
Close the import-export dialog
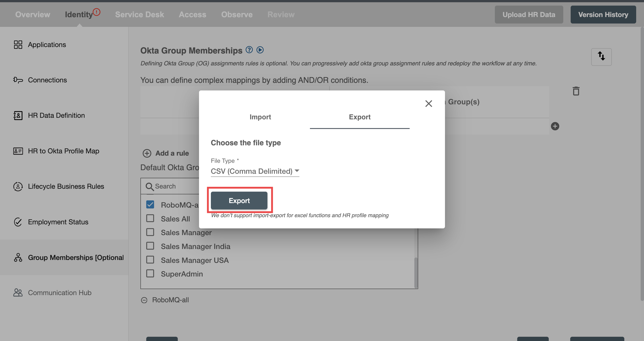[428, 104]
